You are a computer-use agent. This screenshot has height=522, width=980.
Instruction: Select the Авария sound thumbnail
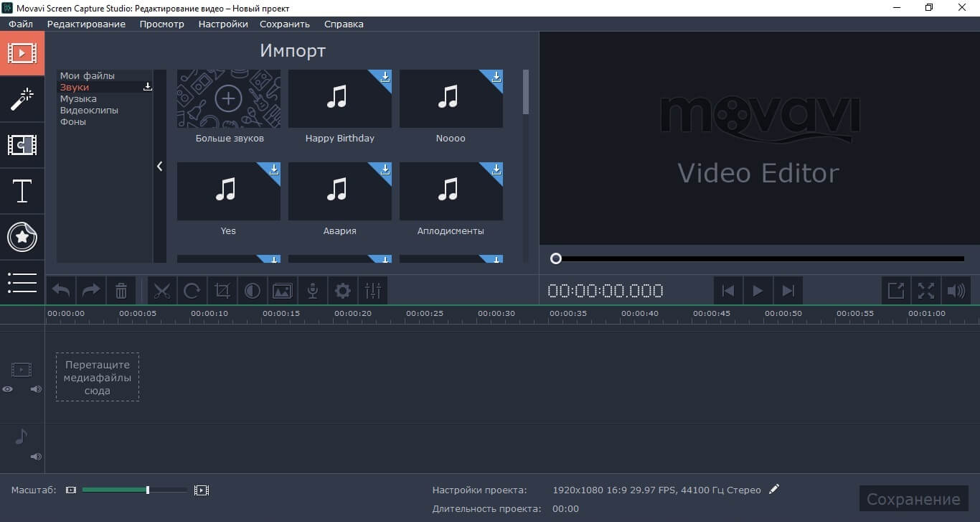[340, 191]
